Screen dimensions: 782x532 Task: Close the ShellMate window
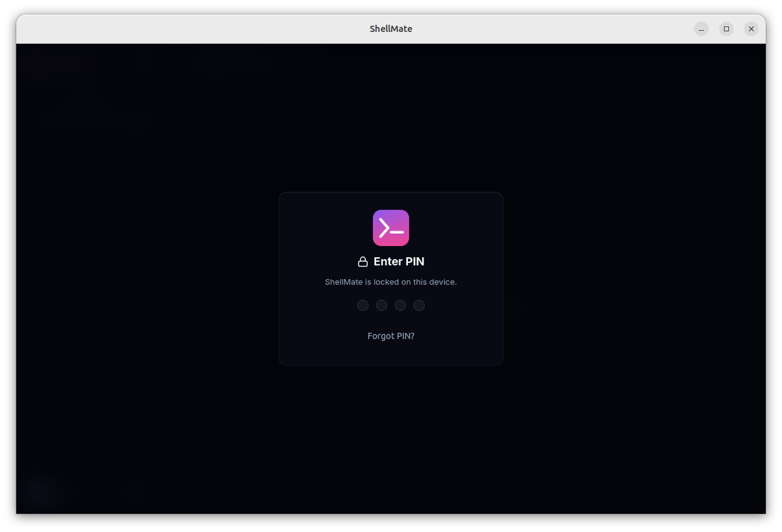click(751, 29)
